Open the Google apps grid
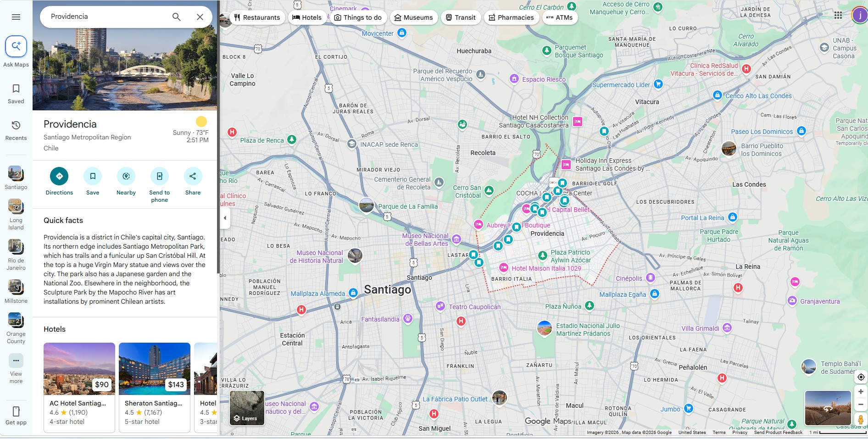 (x=838, y=15)
